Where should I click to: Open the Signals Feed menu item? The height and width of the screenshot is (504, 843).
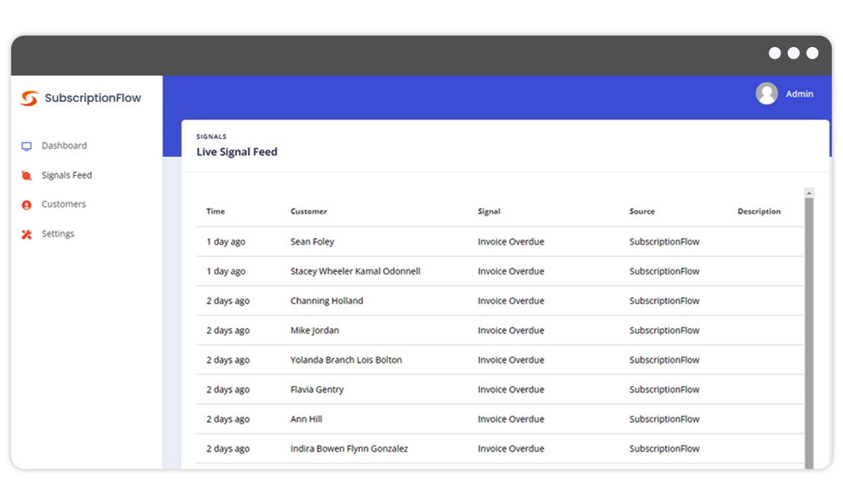click(67, 175)
